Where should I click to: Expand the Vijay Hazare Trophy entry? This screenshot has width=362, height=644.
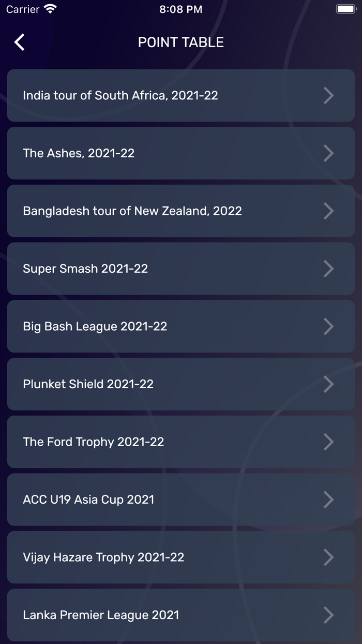pos(181,557)
